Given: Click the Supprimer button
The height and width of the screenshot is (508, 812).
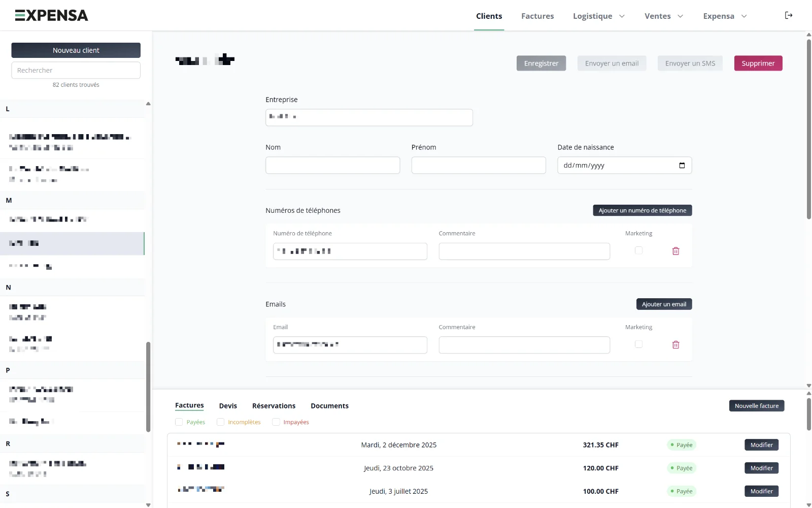Looking at the screenshot, I should (758, 63).
